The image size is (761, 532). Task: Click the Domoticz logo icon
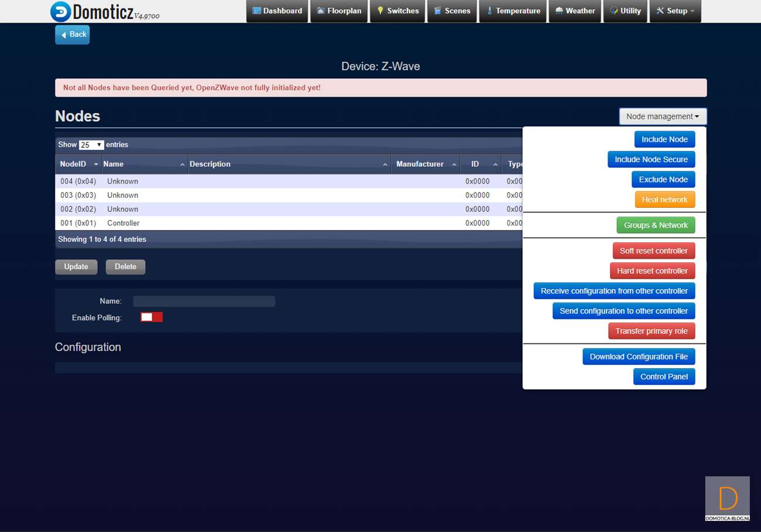[x=60, y=12]
